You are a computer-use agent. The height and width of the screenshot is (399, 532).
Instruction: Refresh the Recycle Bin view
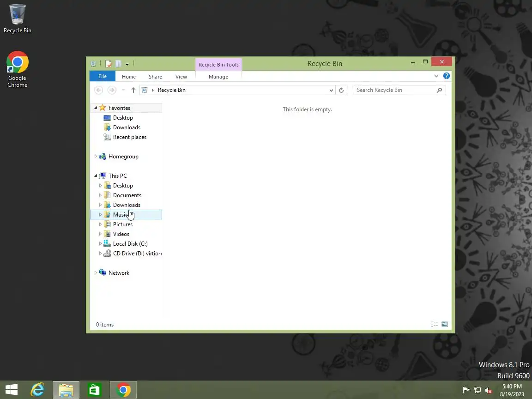(x=341, y=90)
